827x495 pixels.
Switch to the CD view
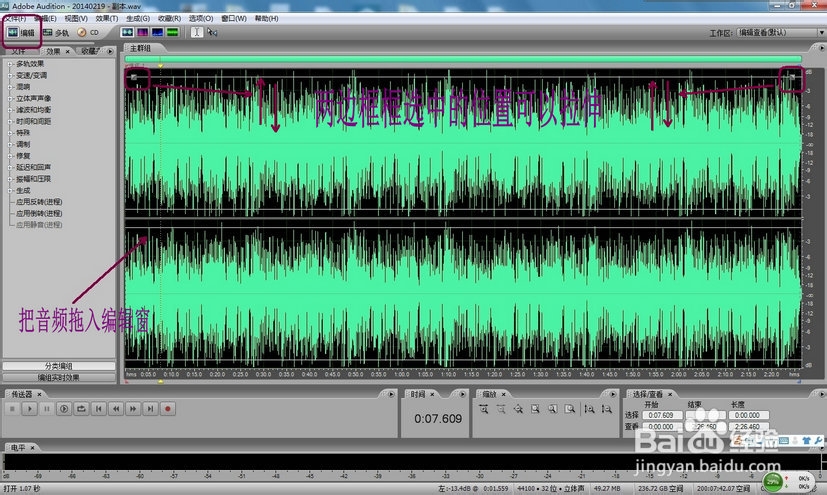tap(88, 33)
